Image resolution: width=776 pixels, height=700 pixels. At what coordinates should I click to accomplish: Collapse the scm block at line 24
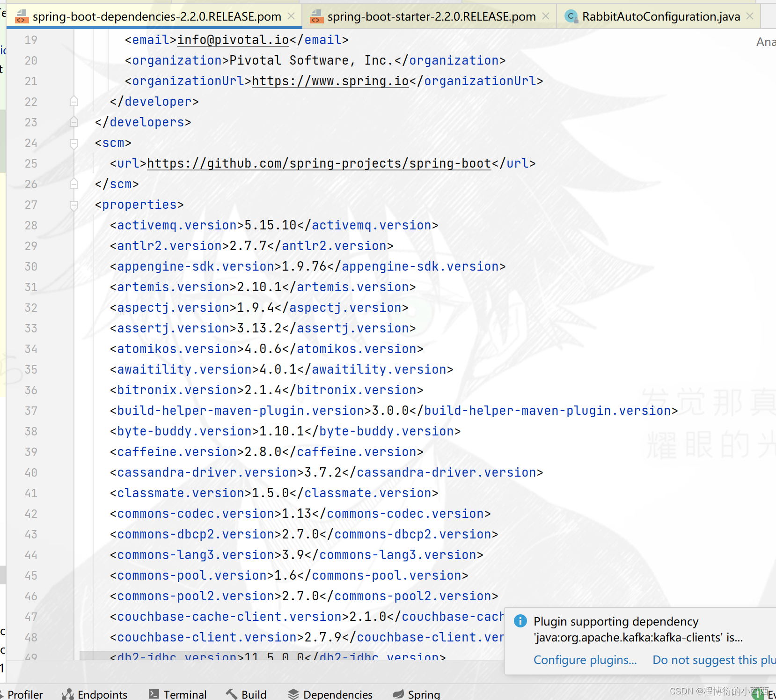coord(74,143)
